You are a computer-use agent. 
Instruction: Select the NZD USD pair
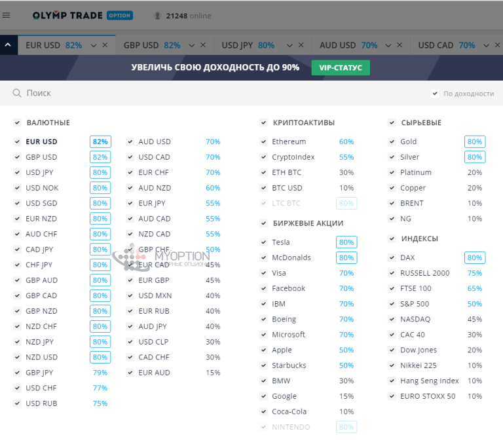(x=41, y=357)
